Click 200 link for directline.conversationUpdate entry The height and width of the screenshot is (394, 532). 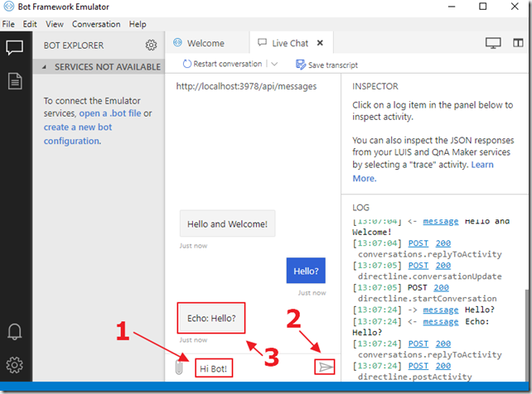(x=443, y=265)
